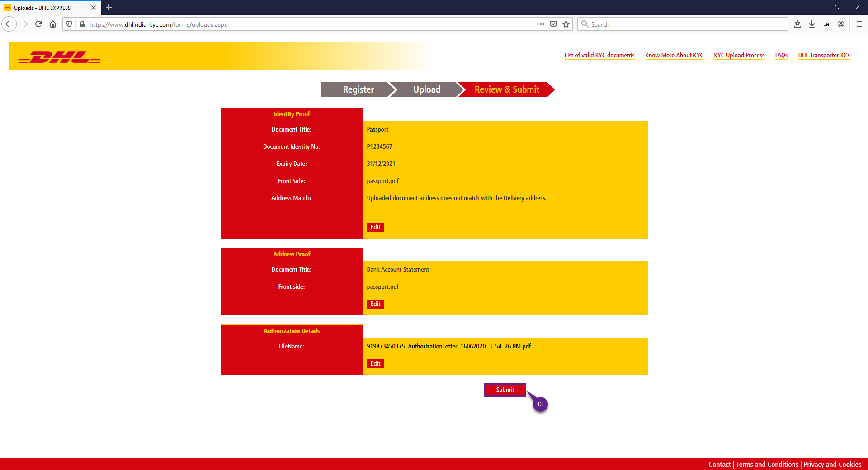The image size is (868, 470).
Task: Click the browser Search field
Action: (683, 24)
